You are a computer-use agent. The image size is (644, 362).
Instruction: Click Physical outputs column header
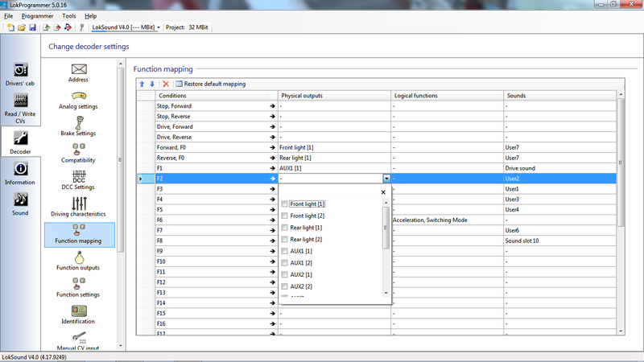coord(334,96)
